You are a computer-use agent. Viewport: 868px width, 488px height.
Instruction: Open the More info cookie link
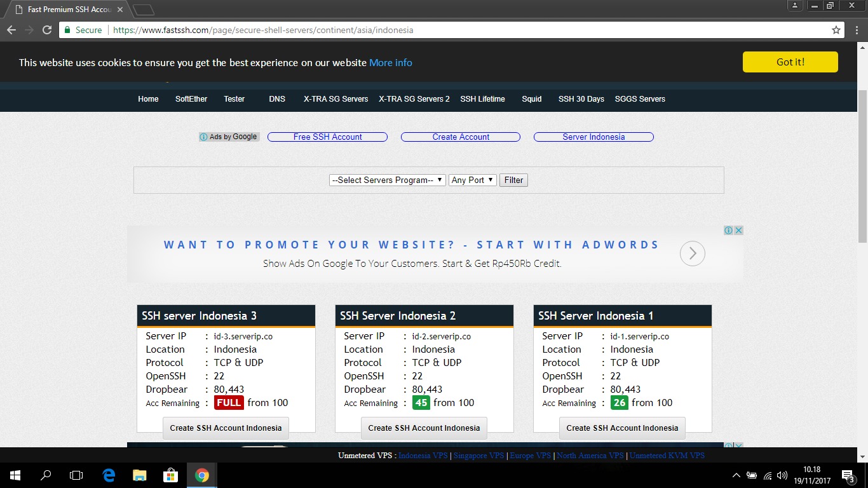(391, 62)
